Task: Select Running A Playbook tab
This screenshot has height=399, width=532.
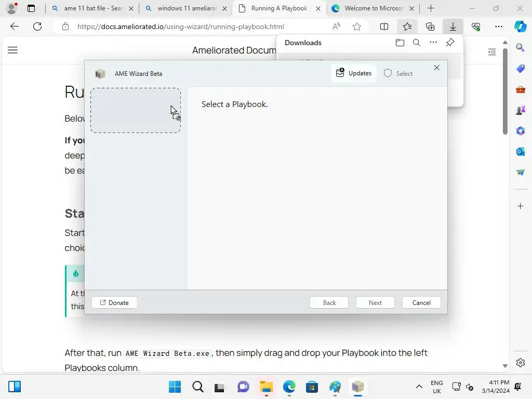Action: coord(279,8)
